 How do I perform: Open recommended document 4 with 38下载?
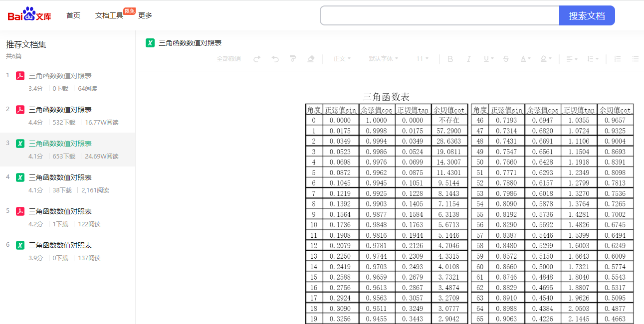coord(67,183)
